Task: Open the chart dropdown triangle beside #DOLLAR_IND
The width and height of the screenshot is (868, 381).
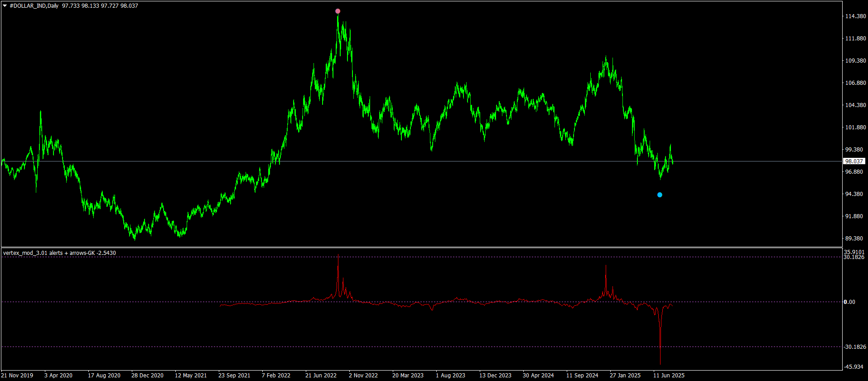Action: coord(5,6)
